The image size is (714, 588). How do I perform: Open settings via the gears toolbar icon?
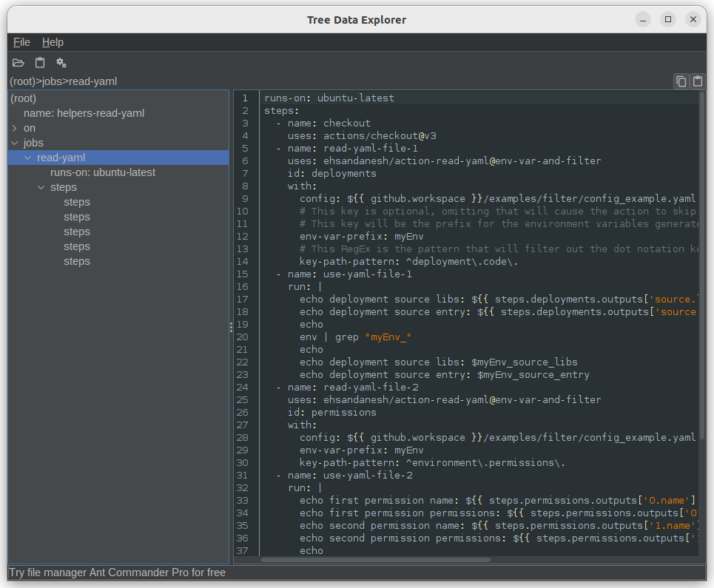[61, 63]
